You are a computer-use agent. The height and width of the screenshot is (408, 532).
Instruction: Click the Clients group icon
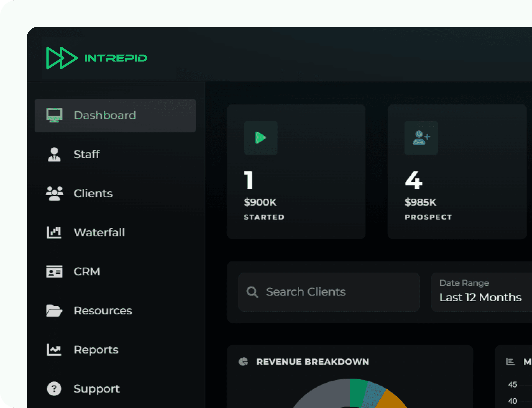(54, 193)
